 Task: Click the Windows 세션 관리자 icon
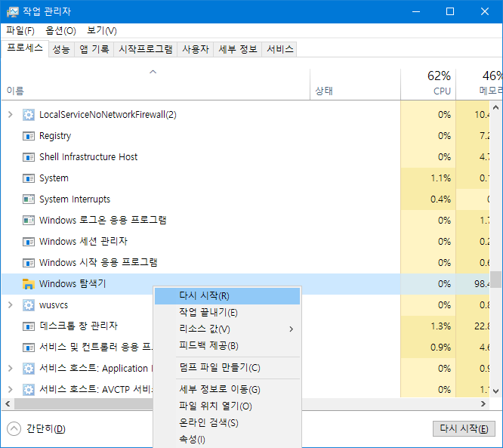pos(29,242)
